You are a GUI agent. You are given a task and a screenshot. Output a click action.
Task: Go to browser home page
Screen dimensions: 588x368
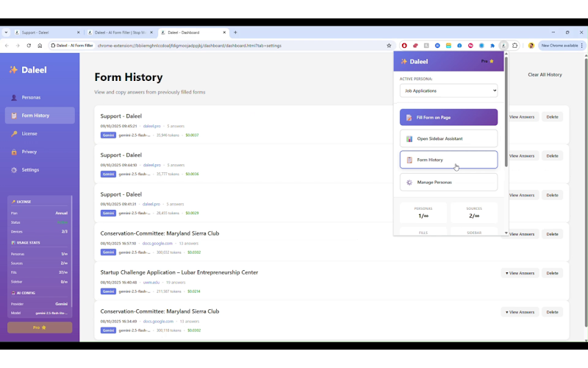(x=40, y=46)
